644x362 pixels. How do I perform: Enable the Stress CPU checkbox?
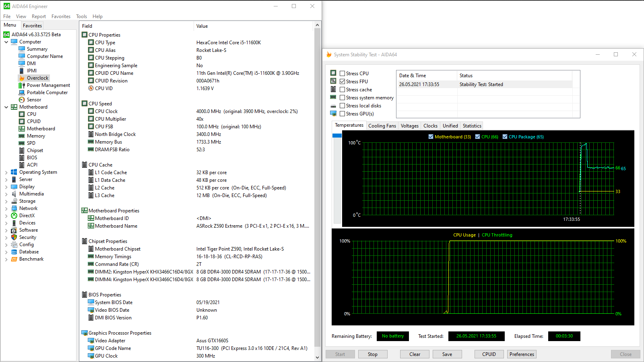(343, 73)
